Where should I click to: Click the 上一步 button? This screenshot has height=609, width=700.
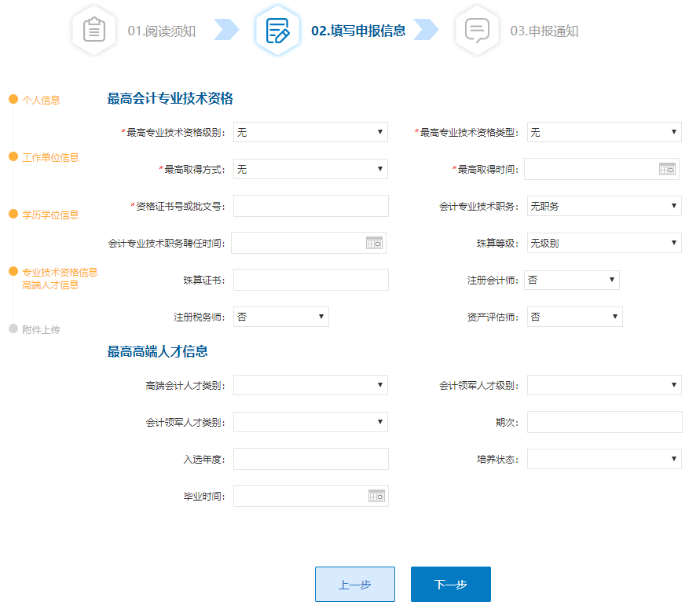pos(355,585)
